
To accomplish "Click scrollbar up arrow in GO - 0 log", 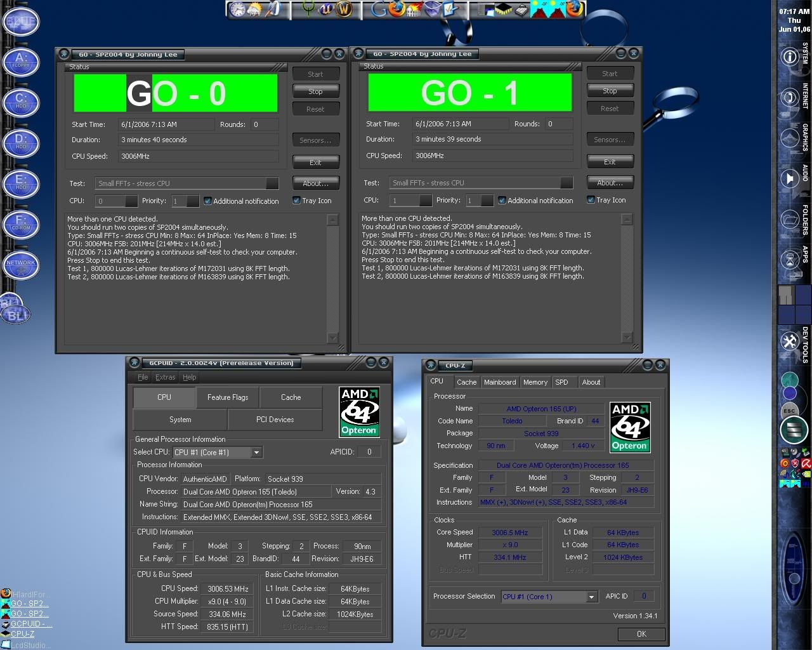I will 333,220.
